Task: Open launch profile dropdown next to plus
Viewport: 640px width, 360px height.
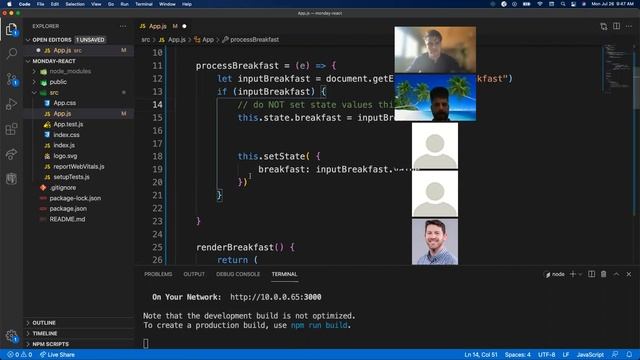Action: [x=580, y=274]
